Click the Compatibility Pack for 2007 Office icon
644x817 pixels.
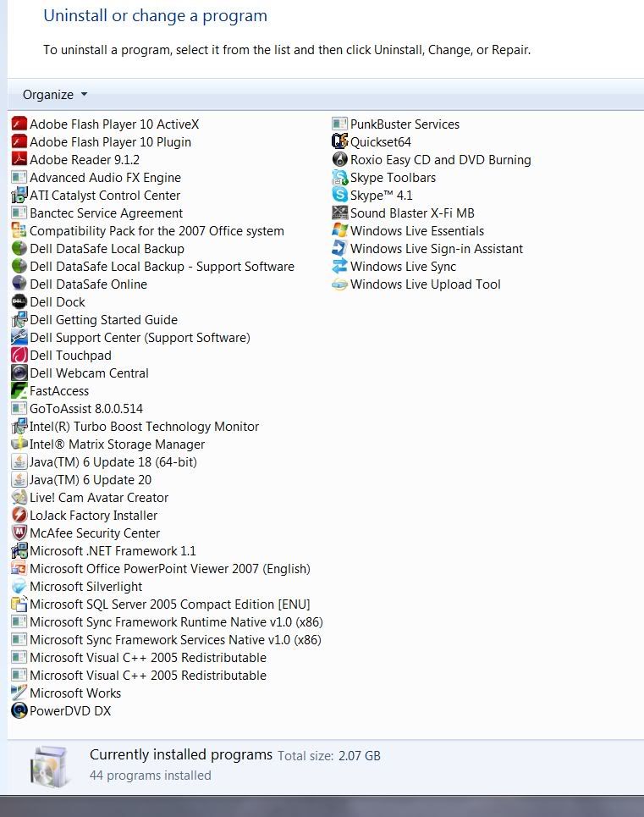click(x=19, y=231)
